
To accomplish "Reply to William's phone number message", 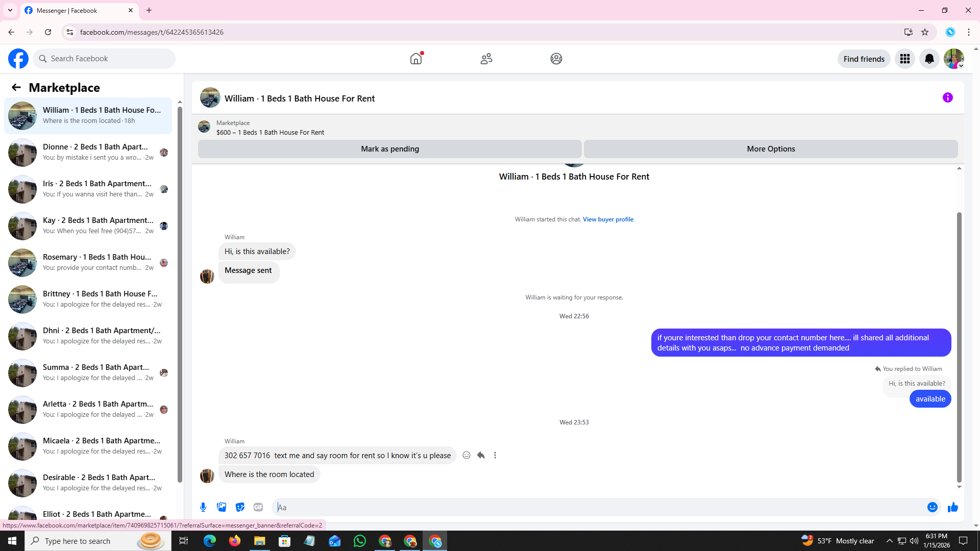I will point(481,455).
